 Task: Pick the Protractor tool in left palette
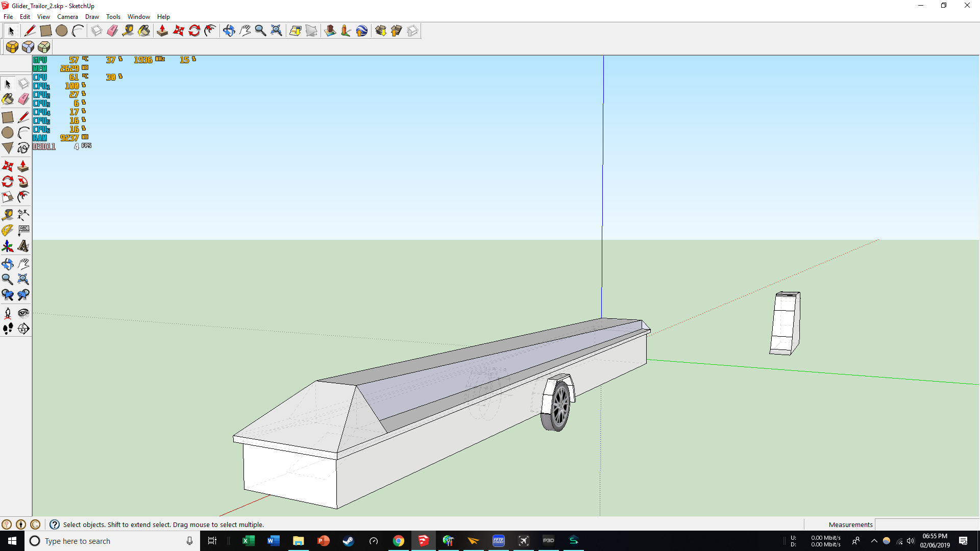coord(8,231)
